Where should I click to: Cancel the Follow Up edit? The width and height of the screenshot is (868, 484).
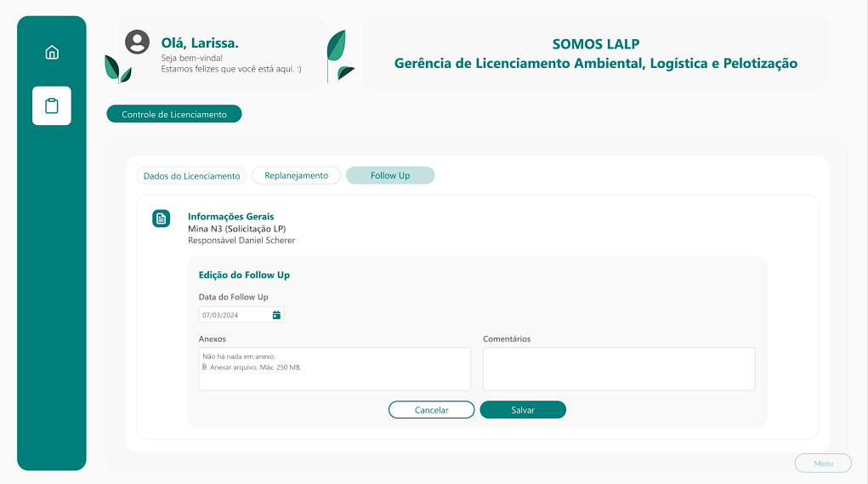[x=431, y=410]
